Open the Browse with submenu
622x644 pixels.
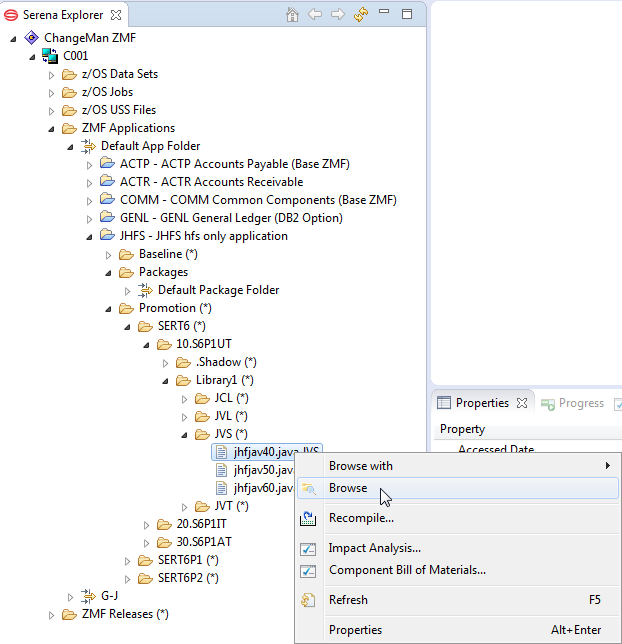pyautogui.click(x=457, y=466)
